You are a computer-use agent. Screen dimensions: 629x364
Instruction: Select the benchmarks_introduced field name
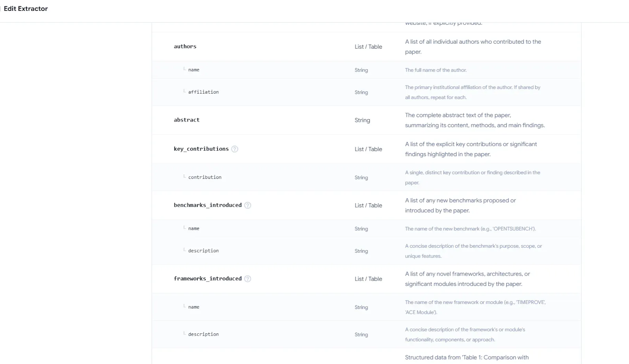(x=208, y=205)
